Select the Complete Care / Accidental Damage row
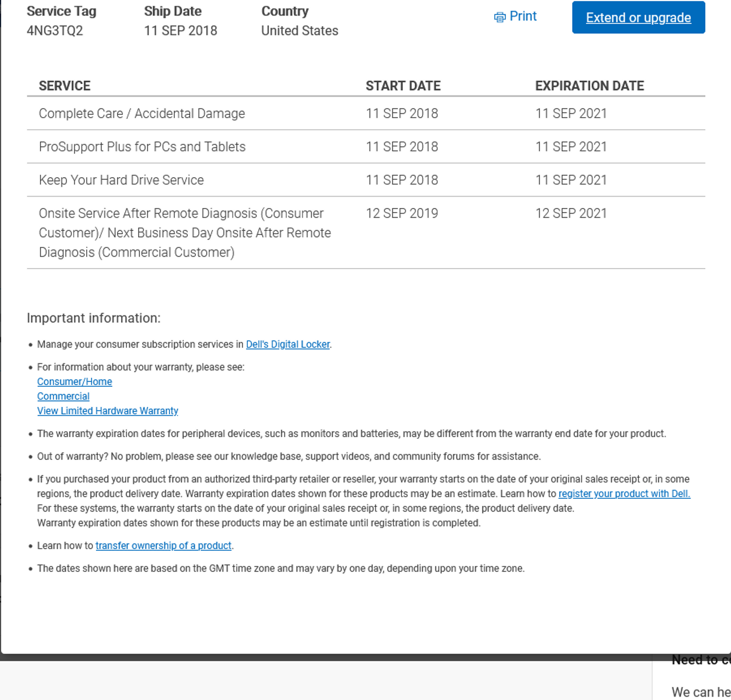 (x=142, y=114)
